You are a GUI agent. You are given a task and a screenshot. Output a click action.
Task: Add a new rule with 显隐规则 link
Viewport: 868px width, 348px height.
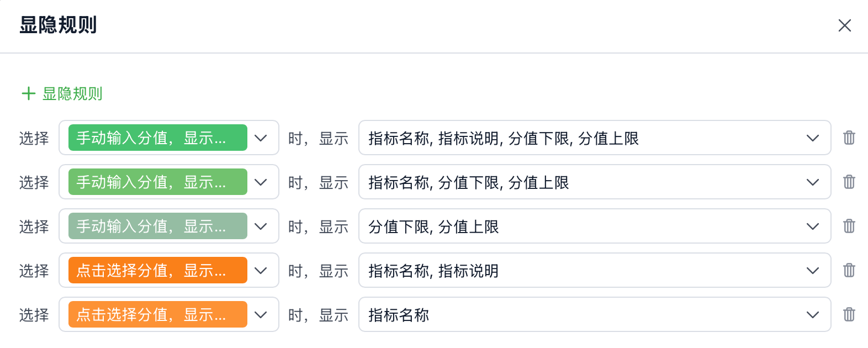coord(62,93)
